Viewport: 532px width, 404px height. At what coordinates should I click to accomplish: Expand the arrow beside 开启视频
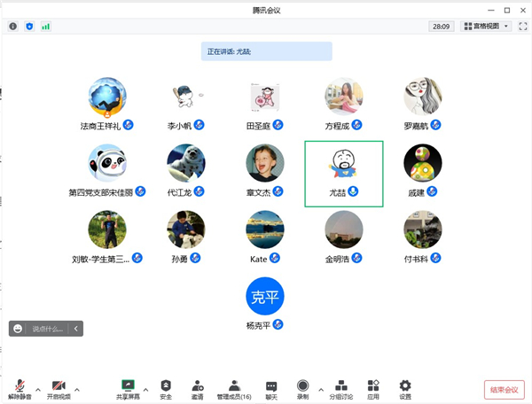(x=76, y=389)
